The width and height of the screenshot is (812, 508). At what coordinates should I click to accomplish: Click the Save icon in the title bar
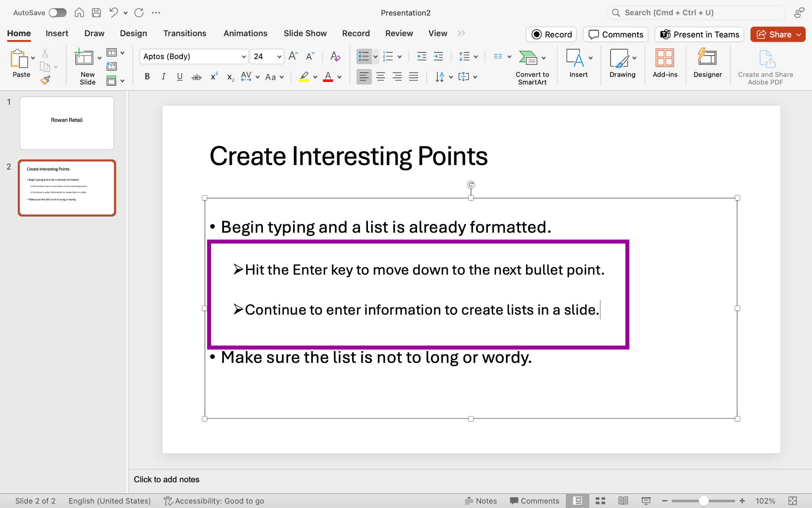[x=96, y=13]
